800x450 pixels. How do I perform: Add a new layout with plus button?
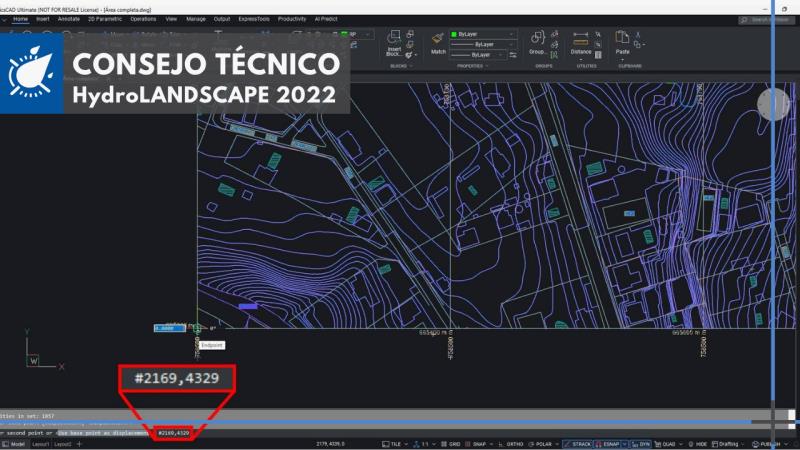(x=79, y=444)
